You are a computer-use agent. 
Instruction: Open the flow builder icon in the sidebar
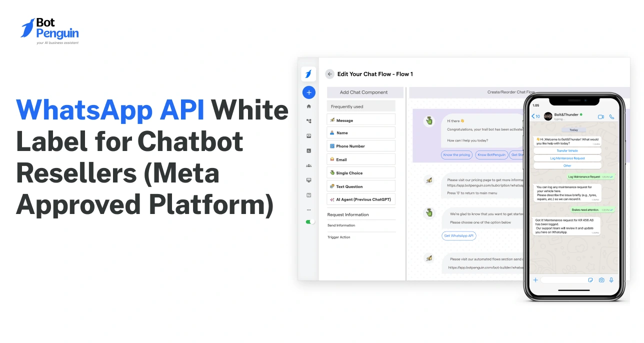tap(308, 120)
